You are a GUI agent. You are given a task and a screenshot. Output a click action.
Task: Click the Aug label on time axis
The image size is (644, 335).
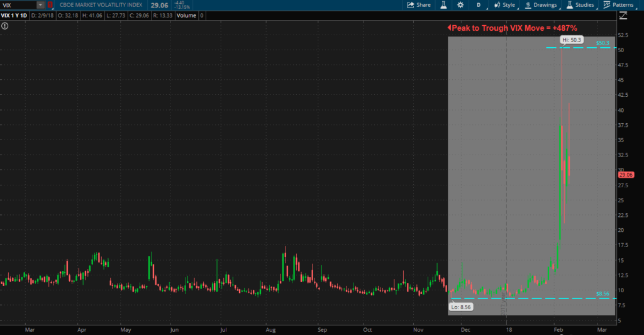(270, 330)
